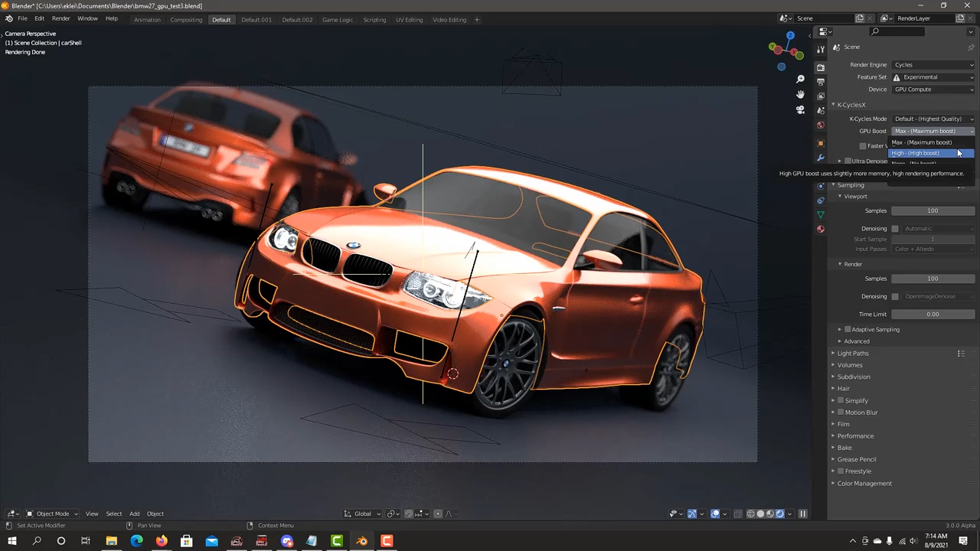Click the Windows Start button
Screen dimensions: 980x551
click(11, 541)
